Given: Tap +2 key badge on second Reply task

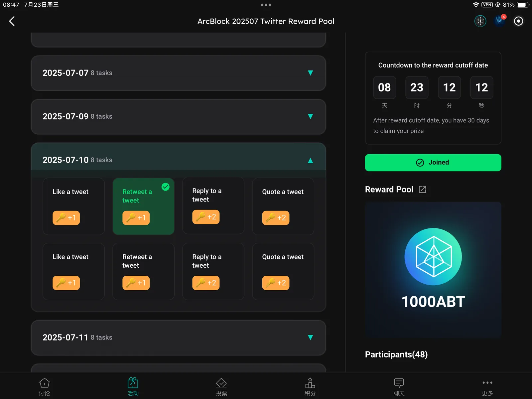Looking at the screenshot, I should 206,283.
